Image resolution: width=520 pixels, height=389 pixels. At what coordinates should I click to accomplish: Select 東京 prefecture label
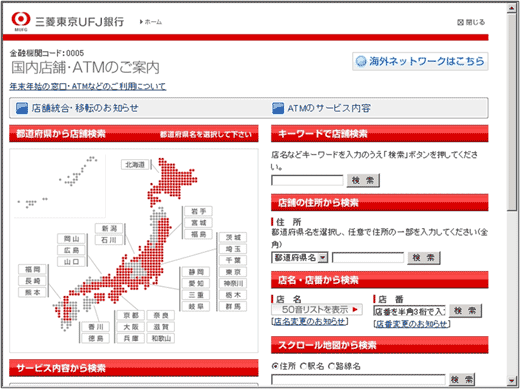pos(233,272)
